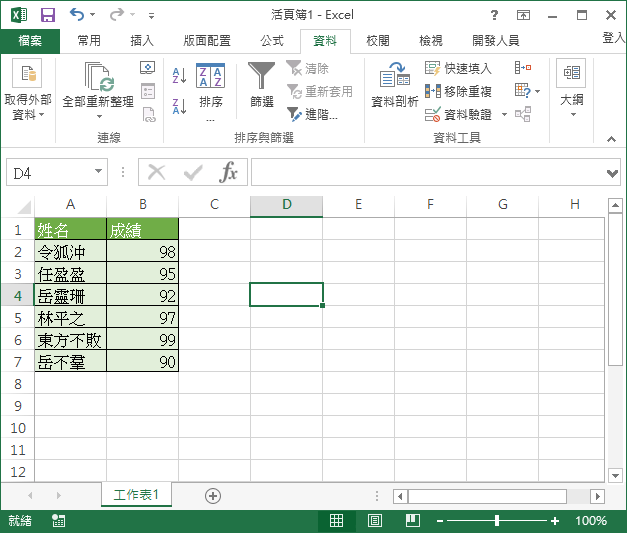This screenshot has width=627, height=533.
Task: Sort A to Z ascending
Action: pos(180,75)
